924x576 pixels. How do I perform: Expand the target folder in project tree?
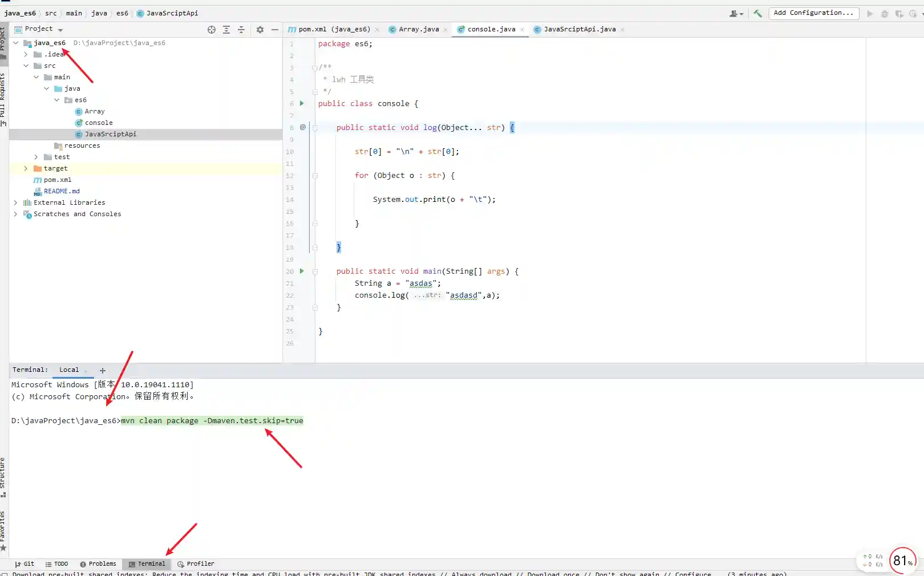pyautogui.click(x=26, y=169)
